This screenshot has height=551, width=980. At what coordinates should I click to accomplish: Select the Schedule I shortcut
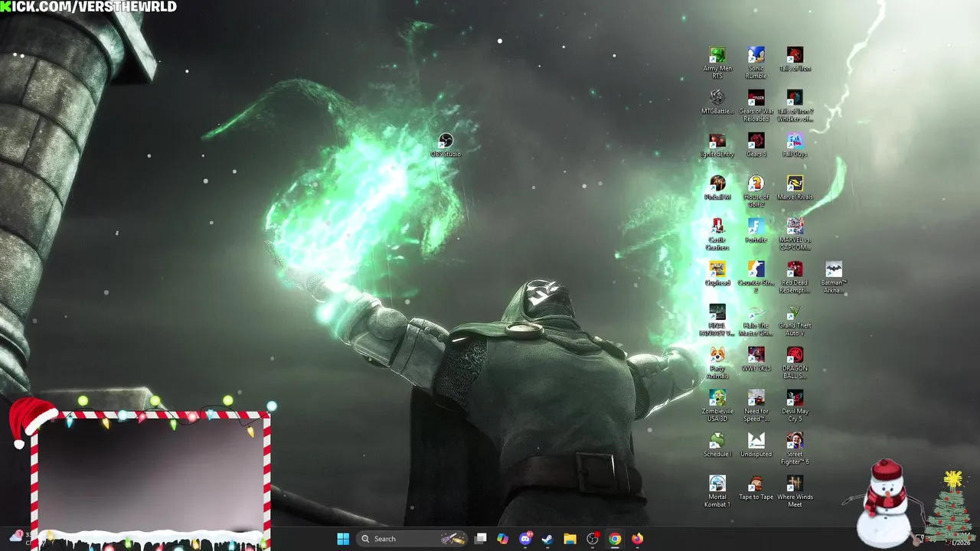(717, 445)
